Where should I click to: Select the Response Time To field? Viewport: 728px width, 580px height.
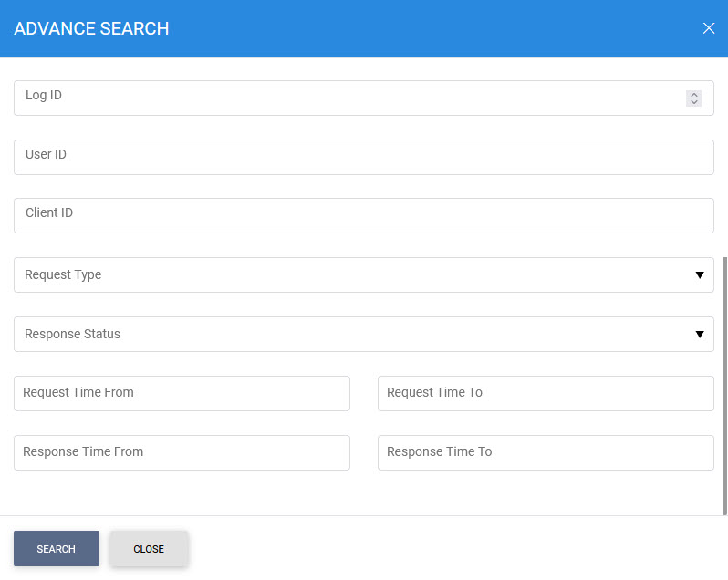click(x=546, y=452)
